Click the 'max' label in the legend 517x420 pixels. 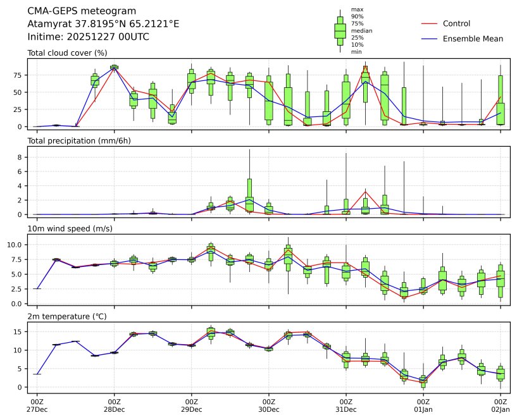[x=357, y=9]
